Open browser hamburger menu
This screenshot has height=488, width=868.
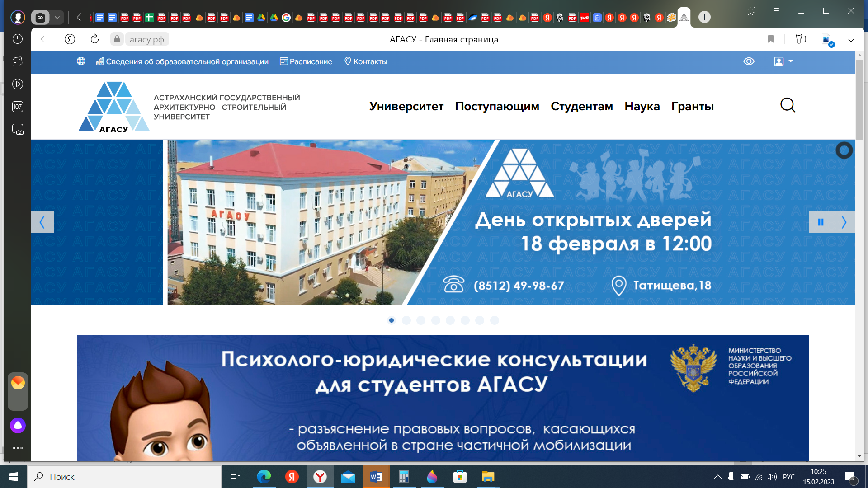pyautogui.click(x=776, y=11)
